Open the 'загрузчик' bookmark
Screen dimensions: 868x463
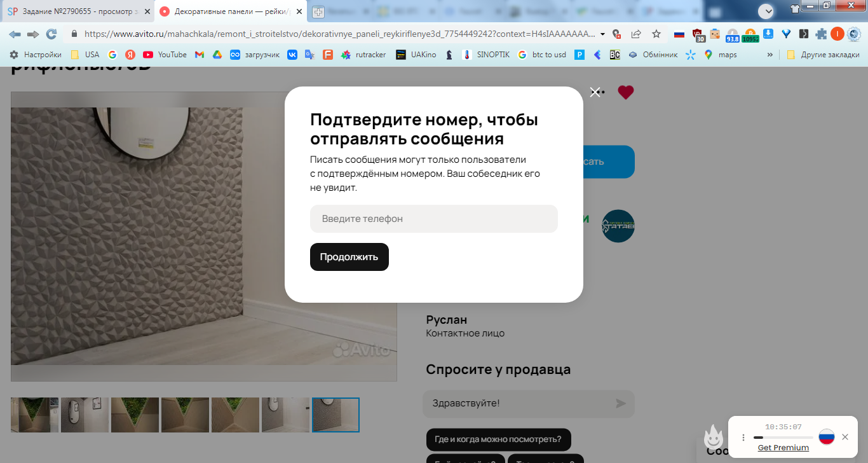click(x=255, y=55)
